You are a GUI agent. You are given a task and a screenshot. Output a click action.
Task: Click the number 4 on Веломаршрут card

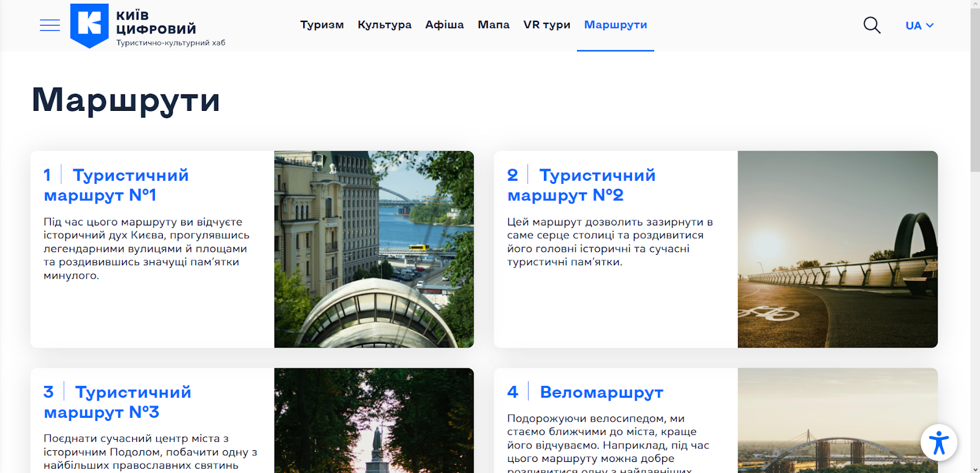pyautogui.click(x=513, y=392)
